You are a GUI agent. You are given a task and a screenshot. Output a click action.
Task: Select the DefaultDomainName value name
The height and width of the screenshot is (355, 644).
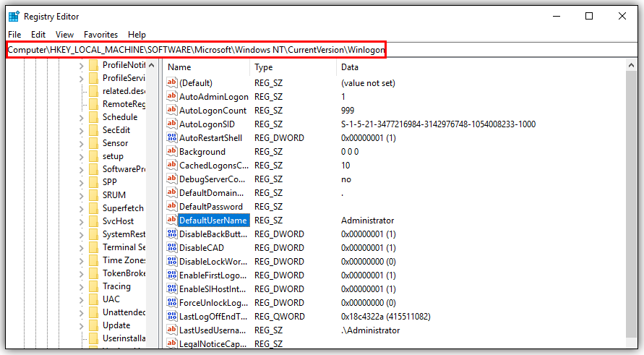point(212,193)
